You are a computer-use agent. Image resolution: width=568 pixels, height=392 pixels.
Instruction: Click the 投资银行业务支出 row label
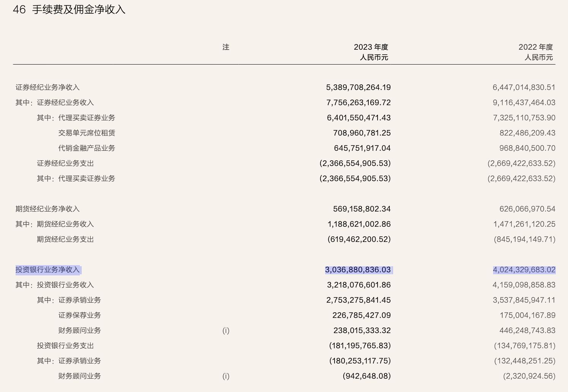[x=65, y=346]
